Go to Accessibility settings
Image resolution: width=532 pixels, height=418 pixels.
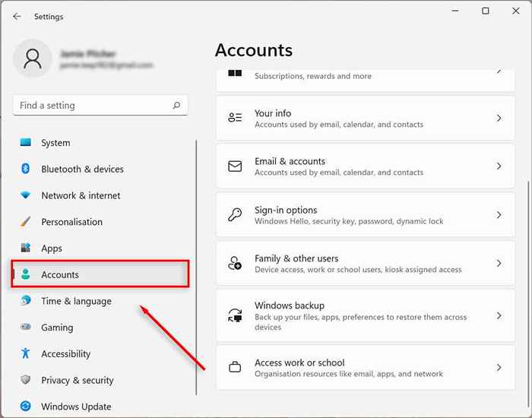100,353
